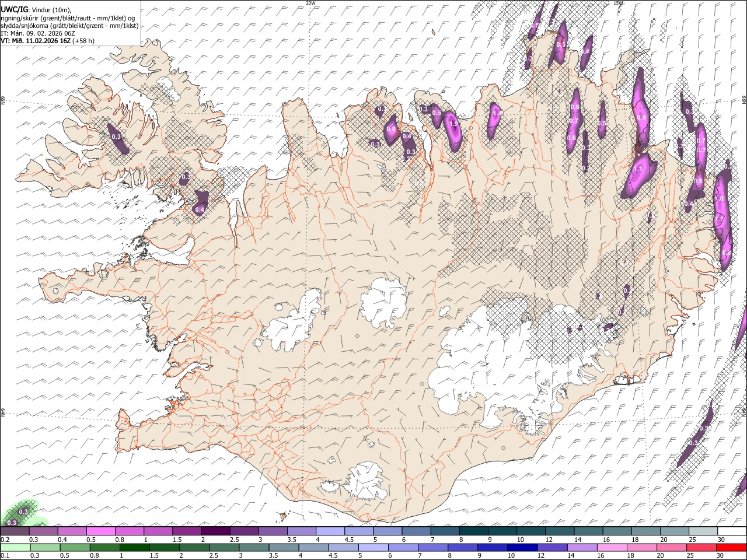Pick the white swatch at 30 in the upper scale
This screenshot has height=560, width=747.
[731, 531]
